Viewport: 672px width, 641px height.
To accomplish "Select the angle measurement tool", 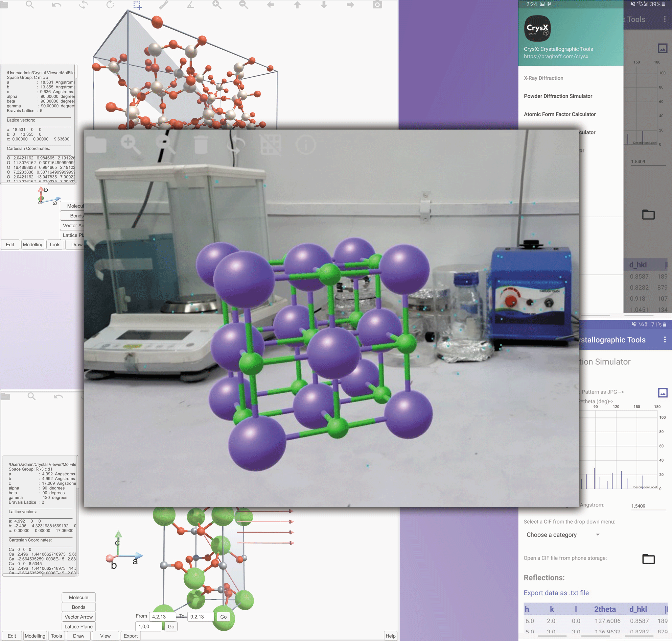I will (190, 5).
